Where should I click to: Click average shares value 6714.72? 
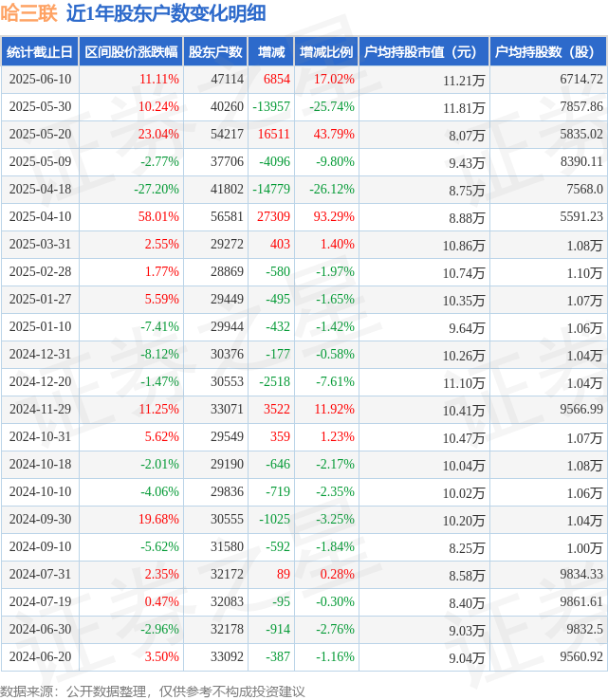[581, 79]
